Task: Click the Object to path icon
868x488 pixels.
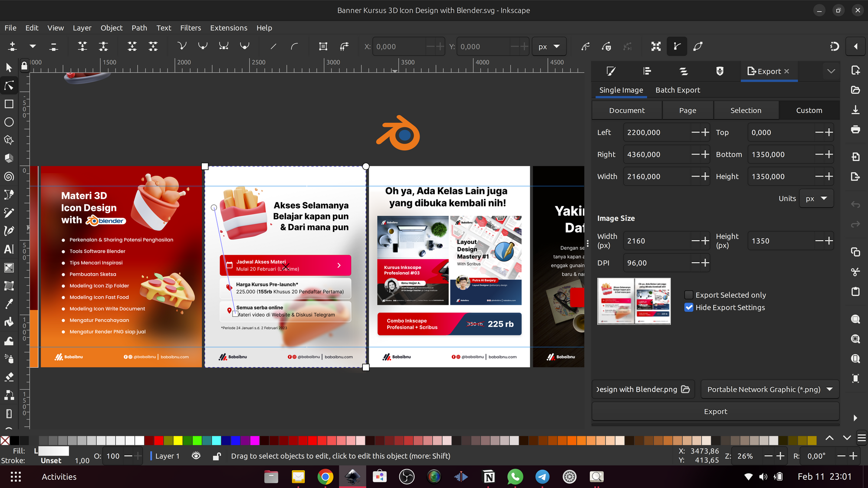Action: coord(323,46)
